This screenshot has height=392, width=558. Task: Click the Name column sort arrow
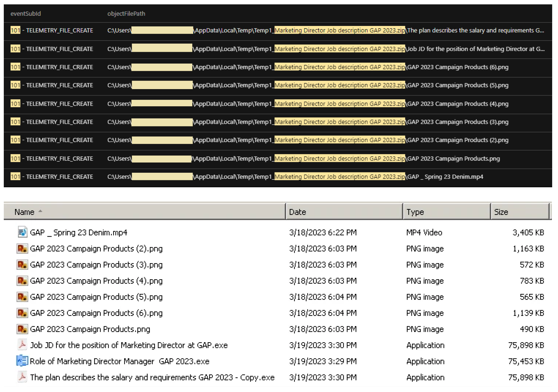pos(41,211)
